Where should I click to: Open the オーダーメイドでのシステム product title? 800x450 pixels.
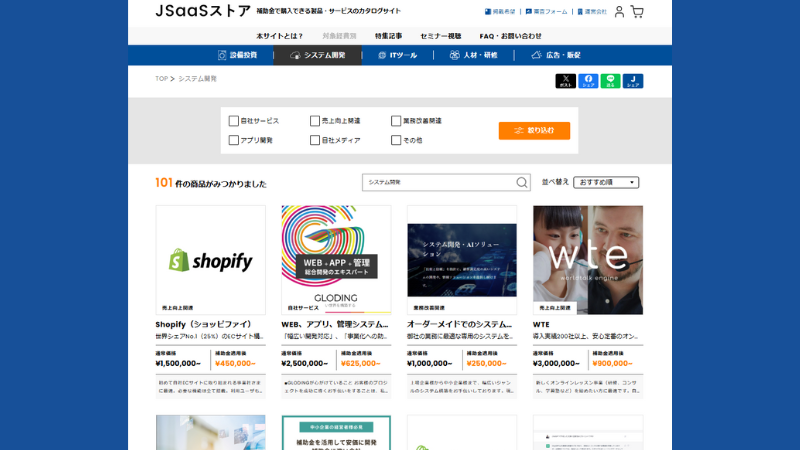pos(459,324)
